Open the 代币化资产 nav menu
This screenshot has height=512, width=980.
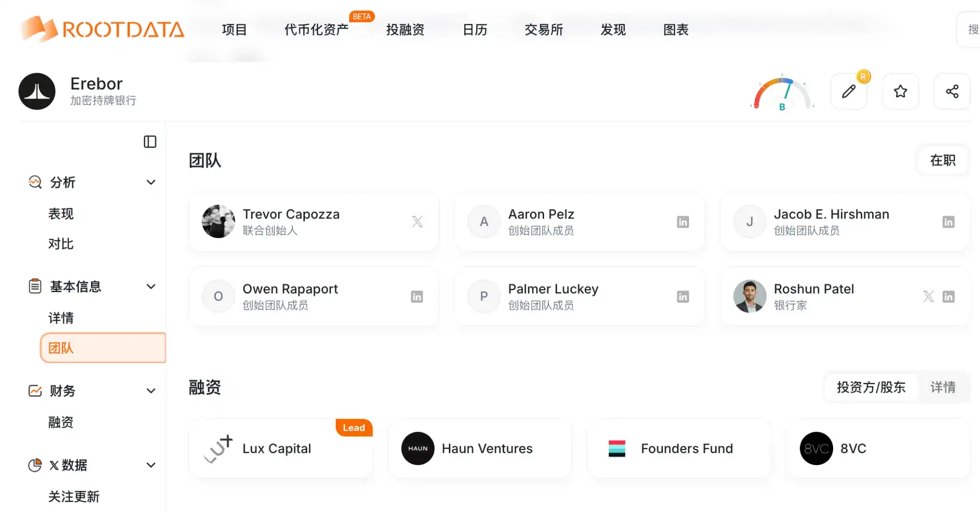316,30
